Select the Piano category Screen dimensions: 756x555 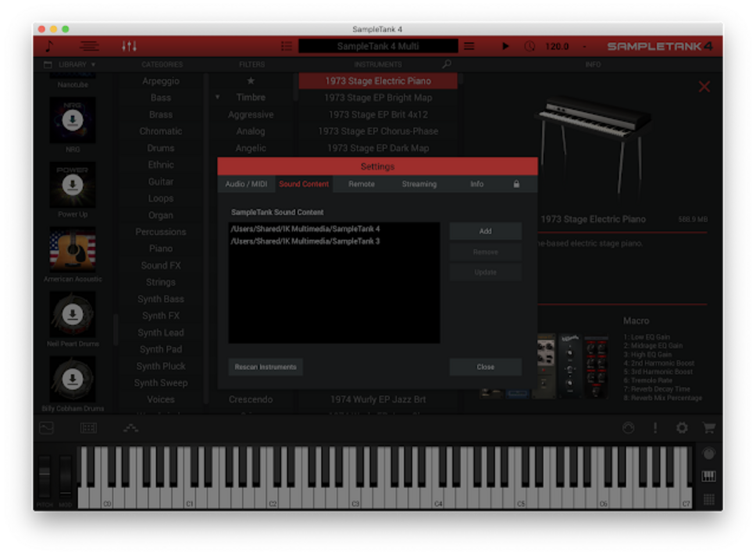[x=161, y=249]
